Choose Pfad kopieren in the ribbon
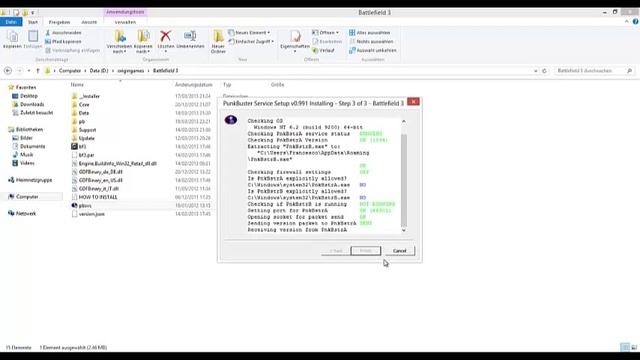The width and height of the screenshot is (640, 360). [x=63, y=42]
